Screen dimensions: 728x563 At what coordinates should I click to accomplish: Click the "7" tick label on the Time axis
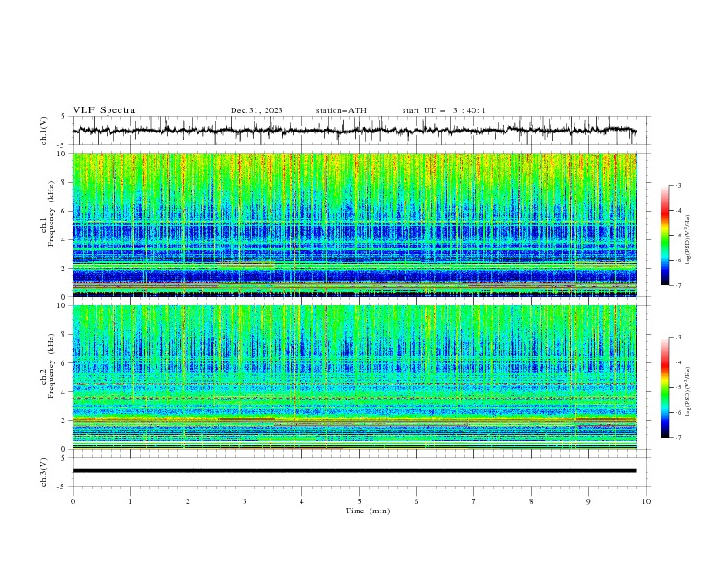474,501
